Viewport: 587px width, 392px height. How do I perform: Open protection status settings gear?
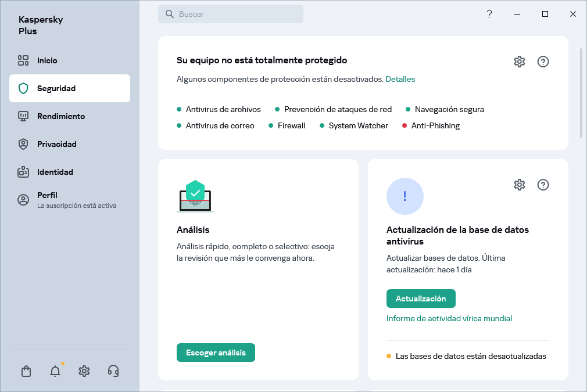[x=519, y=61]
